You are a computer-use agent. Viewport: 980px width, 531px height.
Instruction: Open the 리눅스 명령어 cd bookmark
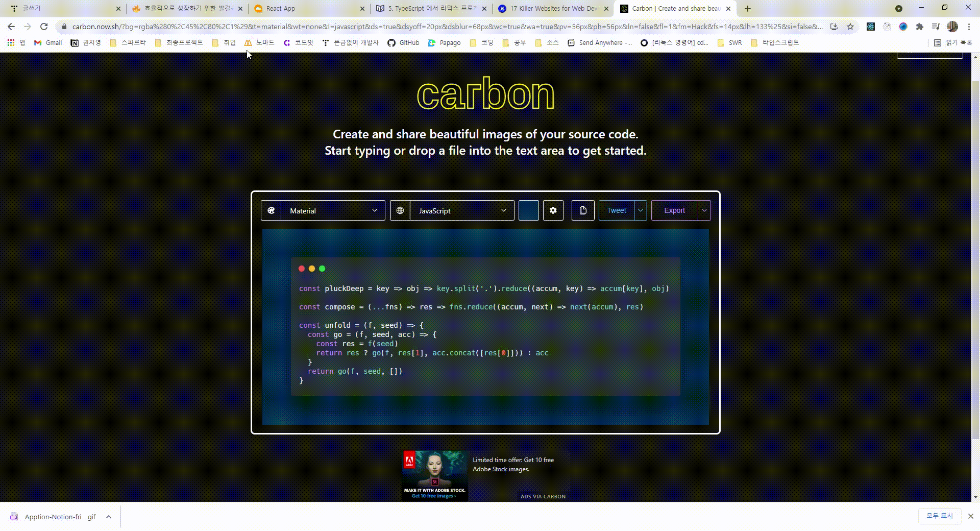pos(674,43)
